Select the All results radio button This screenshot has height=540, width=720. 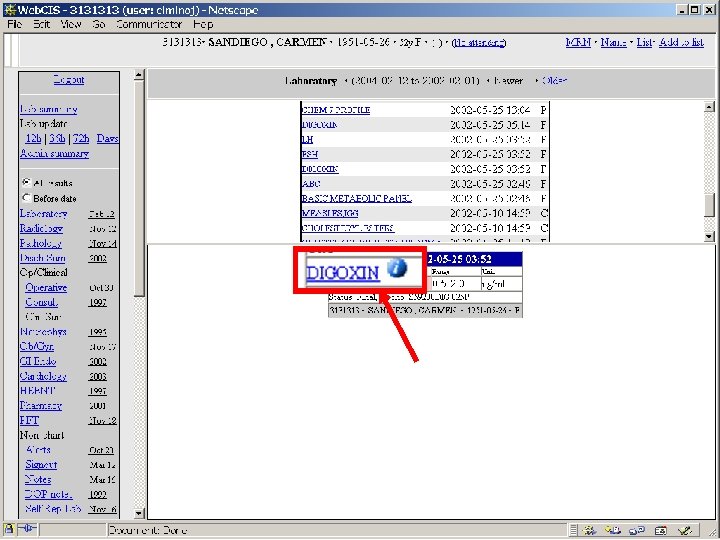coord(26,183)
